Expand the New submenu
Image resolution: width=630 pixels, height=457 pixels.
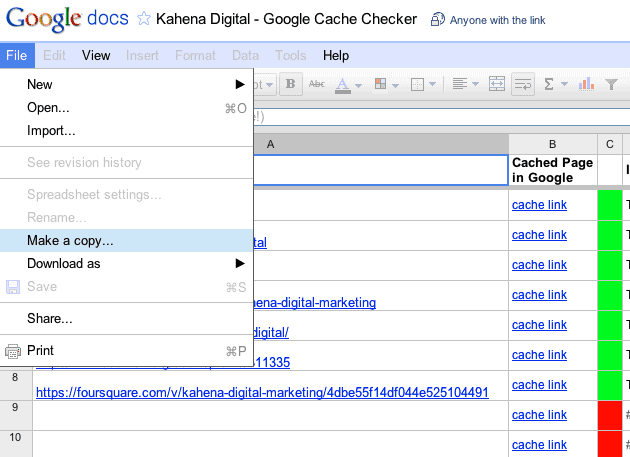tap(127, 84)
